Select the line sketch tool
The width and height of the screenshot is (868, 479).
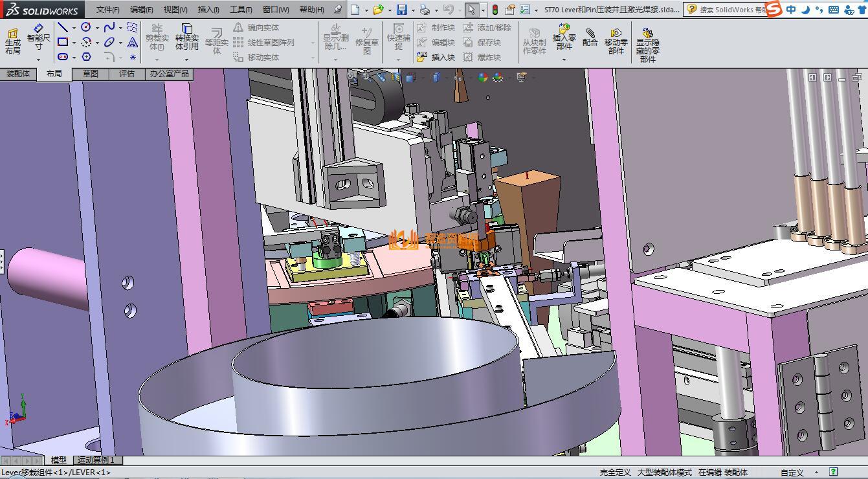point(63,27)
